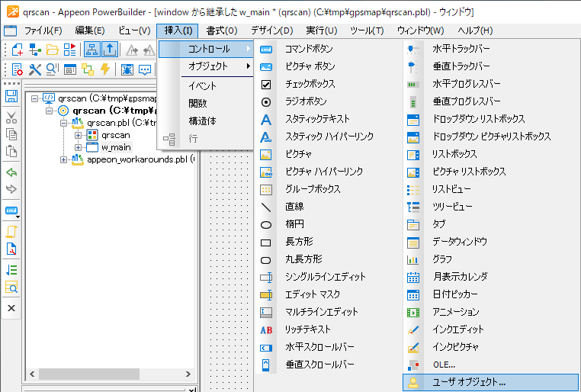Image resolution: width=581 pixels, height=392 pixels.
Task: Click the document with red gear icon
Action: (x=18, y=69)
